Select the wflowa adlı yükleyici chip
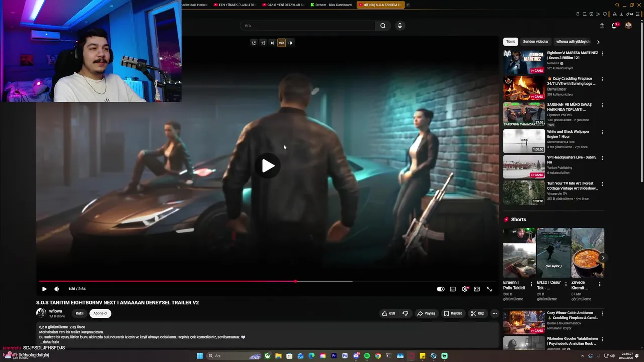The height and width of the screenshot is (362, 644). click(573, 42)
